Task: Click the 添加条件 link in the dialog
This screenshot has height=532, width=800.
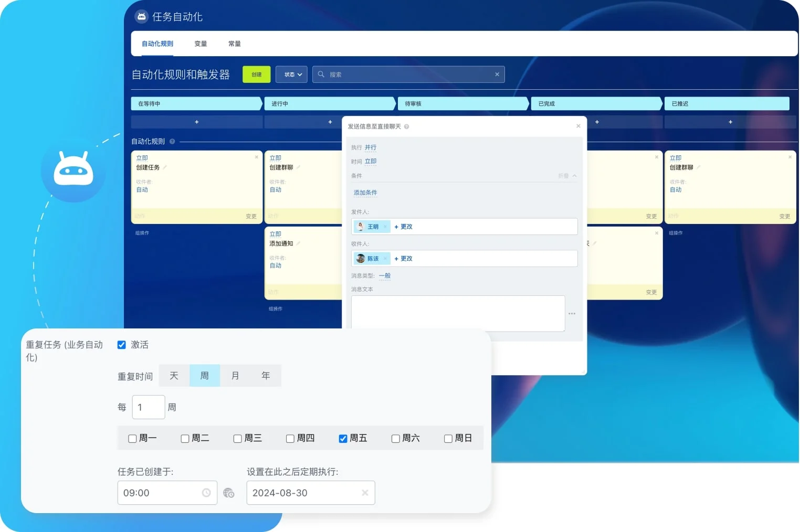Action: 365,193
